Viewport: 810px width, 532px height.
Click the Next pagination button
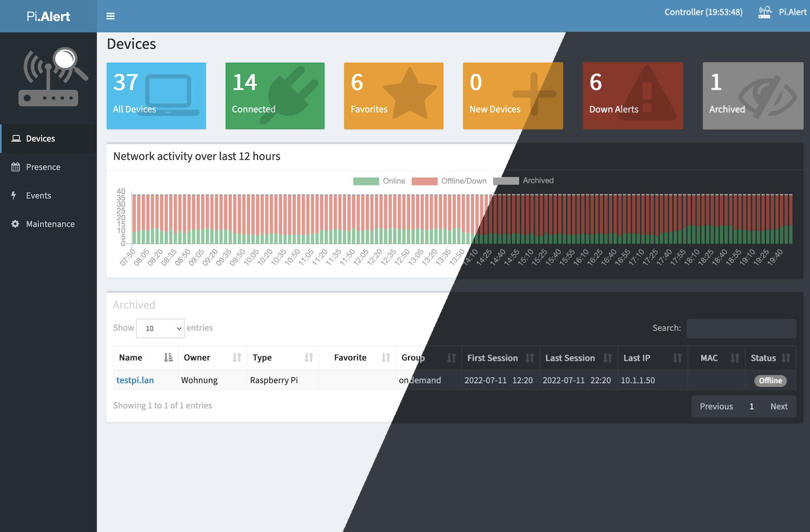coord(779,406)
